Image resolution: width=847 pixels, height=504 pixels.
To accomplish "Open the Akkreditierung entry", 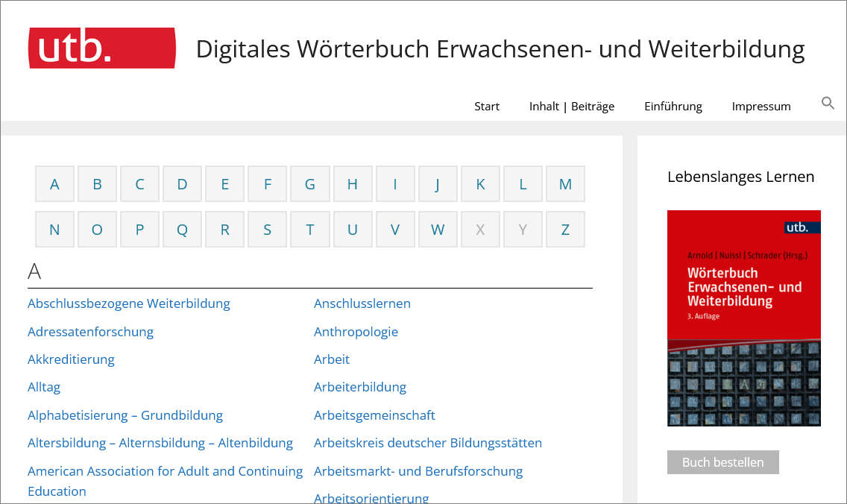I will [72, 360].
